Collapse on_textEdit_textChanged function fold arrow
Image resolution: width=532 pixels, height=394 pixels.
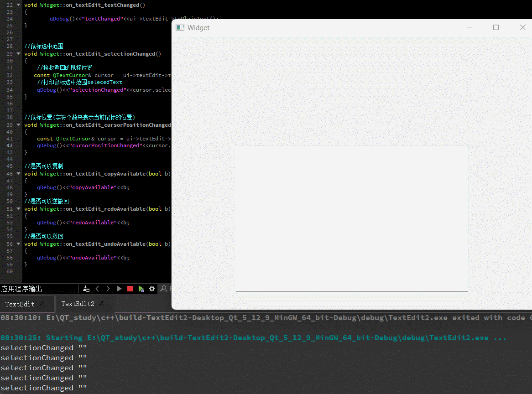pos(18,5)
